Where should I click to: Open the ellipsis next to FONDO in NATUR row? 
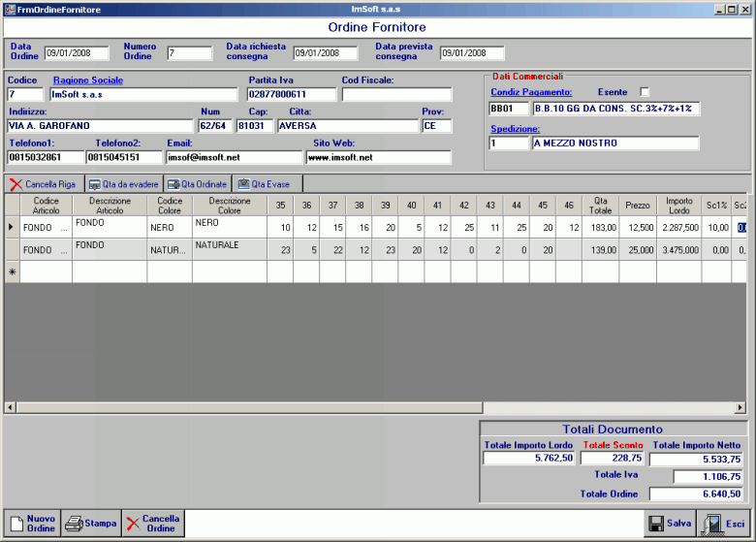[x=64, y=251]
